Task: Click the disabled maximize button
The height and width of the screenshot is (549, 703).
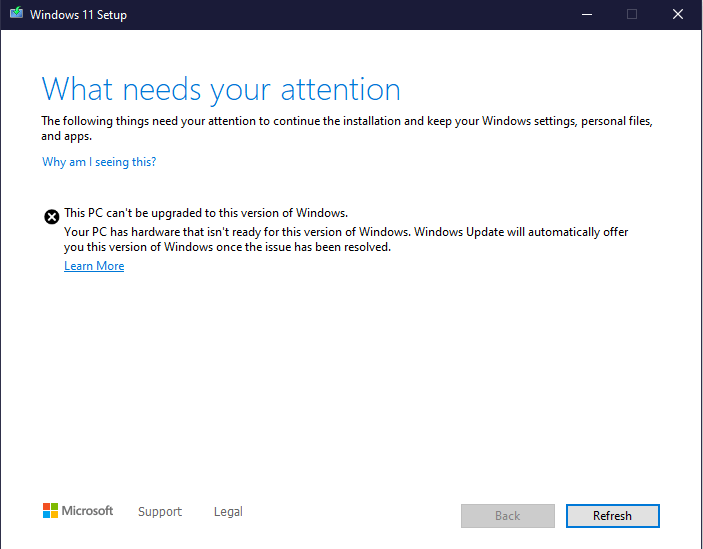Action: 632,14
